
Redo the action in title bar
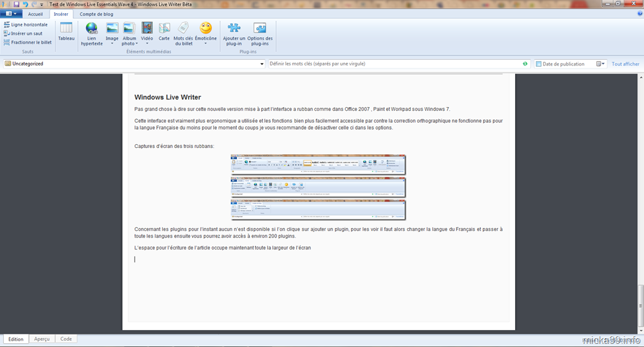tap(34, 4)
